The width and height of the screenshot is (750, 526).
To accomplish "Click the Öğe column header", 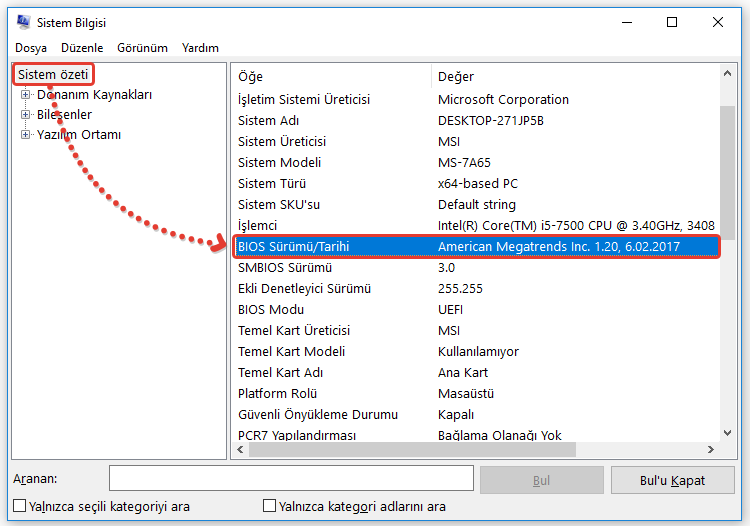I will (x=330, y=77).
